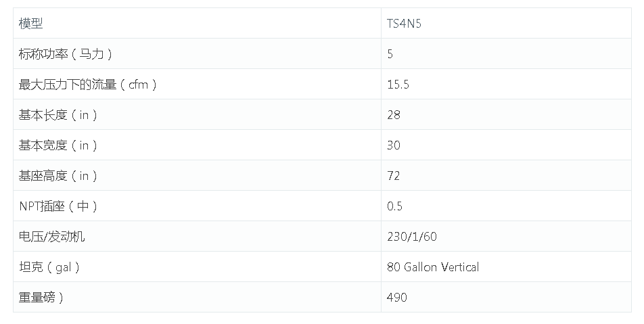Screen dimensions: 644x324
Task: Select the base length value 28
Action: [x=394, y=114]
